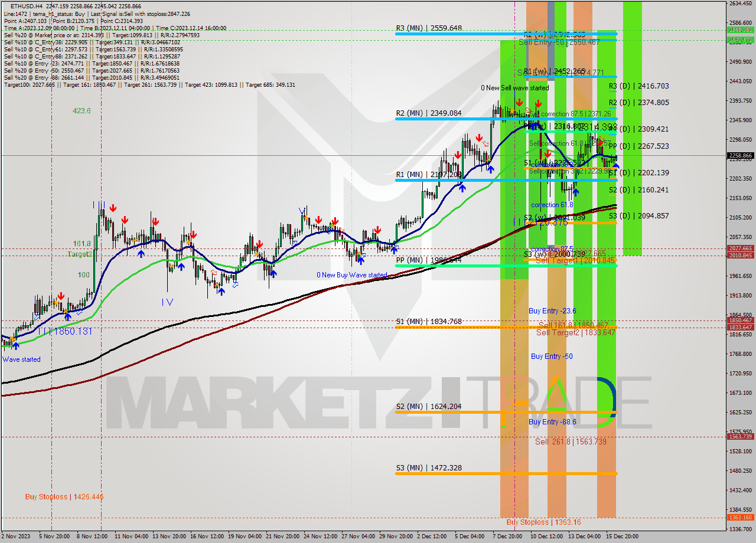Screen dimensions: 756x543
Task: Click the 'Buy Entry -50' label
Action: (552, 356)
